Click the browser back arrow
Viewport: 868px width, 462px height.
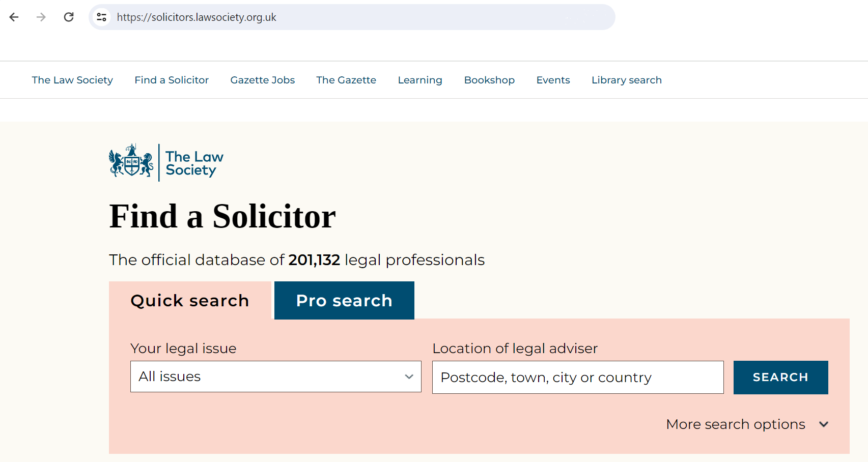14,17
